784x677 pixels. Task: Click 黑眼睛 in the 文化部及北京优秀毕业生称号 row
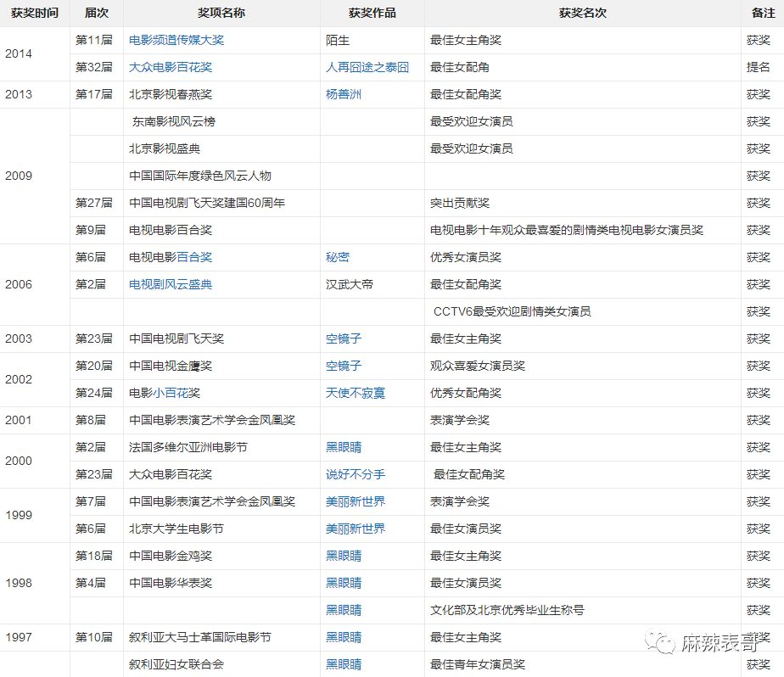pyautogui.click(x=344, y=609)
